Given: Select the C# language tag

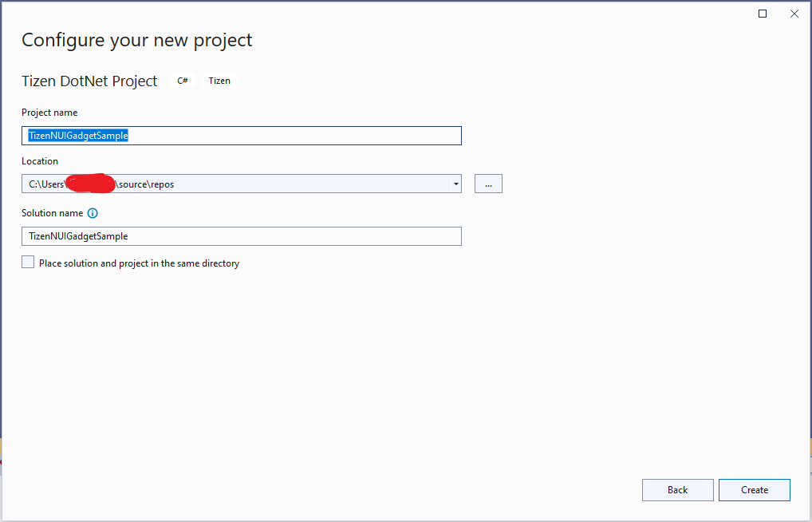Looking at the screenshot, I should (x=182, y=80).
